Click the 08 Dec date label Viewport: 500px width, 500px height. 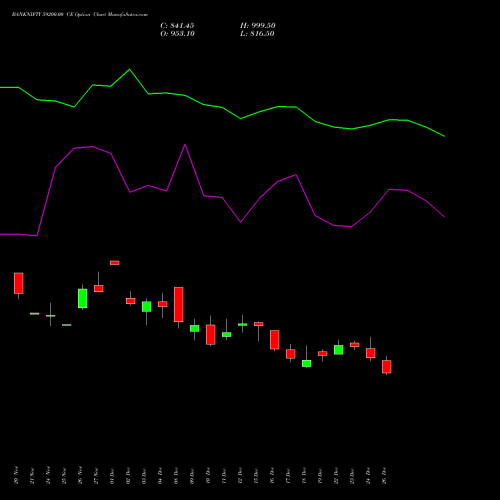(x=176, y=475)
